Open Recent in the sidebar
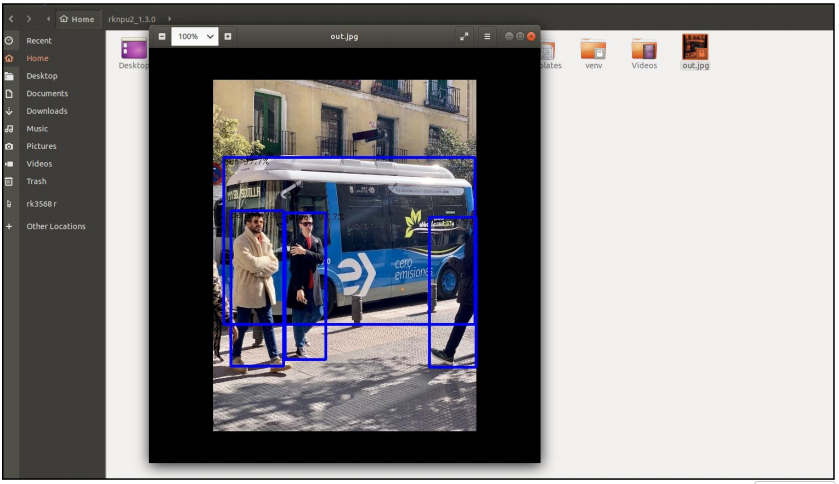Image resolution: width=839 pixels, height=484 pixels. (39, 41)
